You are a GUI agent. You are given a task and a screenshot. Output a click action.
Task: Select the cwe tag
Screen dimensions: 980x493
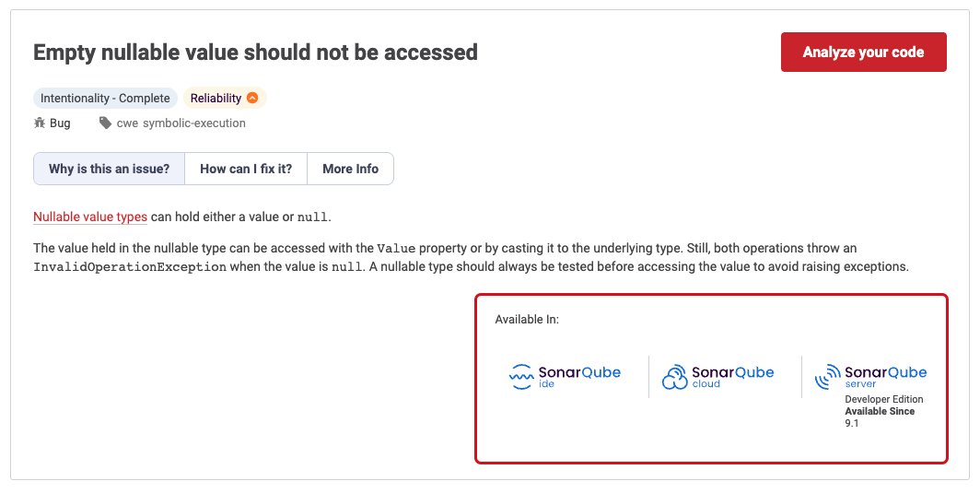(x=127, y=123)
